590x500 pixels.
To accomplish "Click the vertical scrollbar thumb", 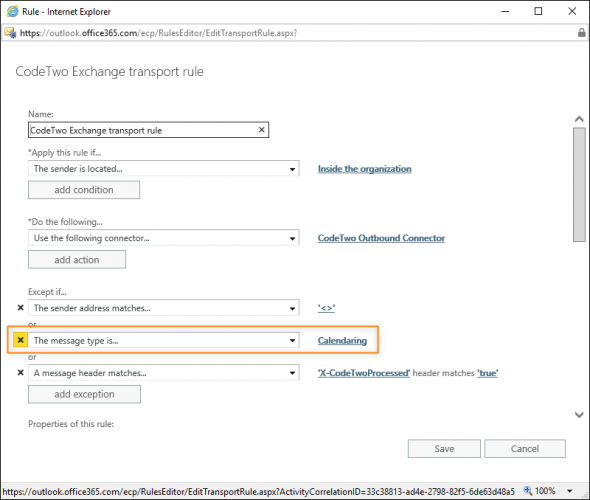I will tap(579, 184).
